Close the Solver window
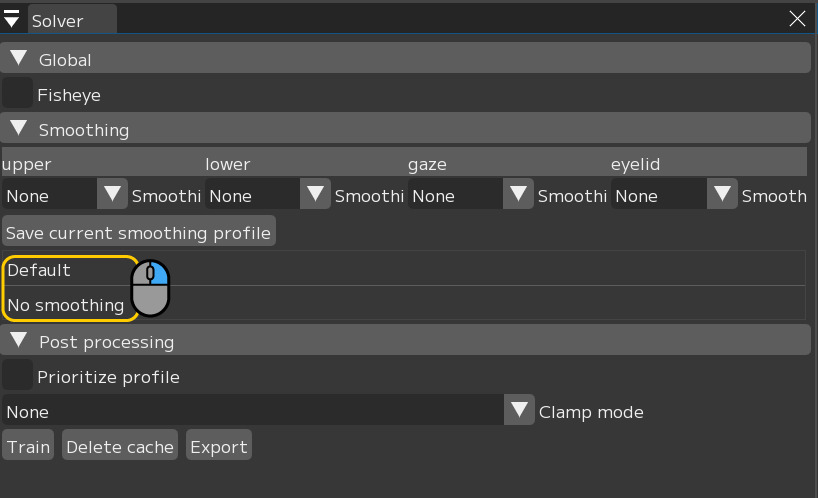The image size is (818, 498). [x=797, y=19]
